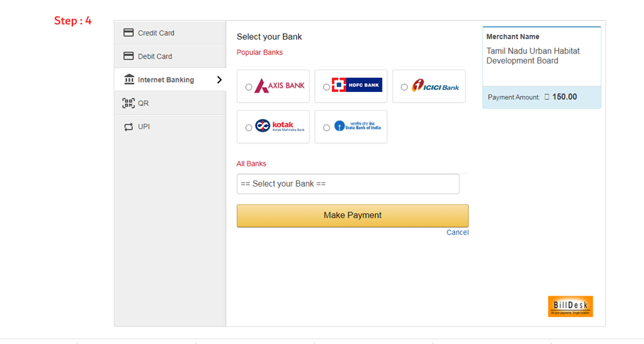Choose State Bank of India radio button

(326, 128)
